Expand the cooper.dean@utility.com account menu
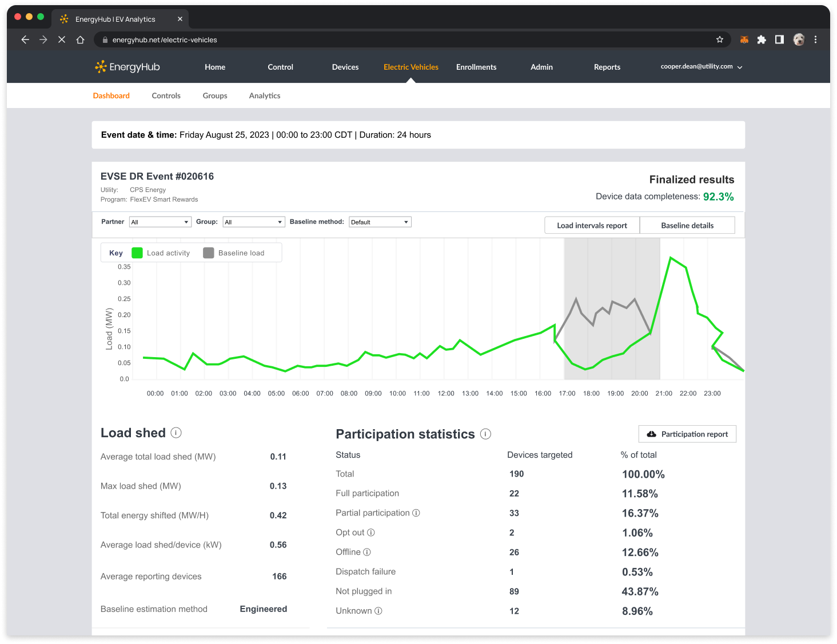Screen dimensions: 837x644 tap(701, 67)
